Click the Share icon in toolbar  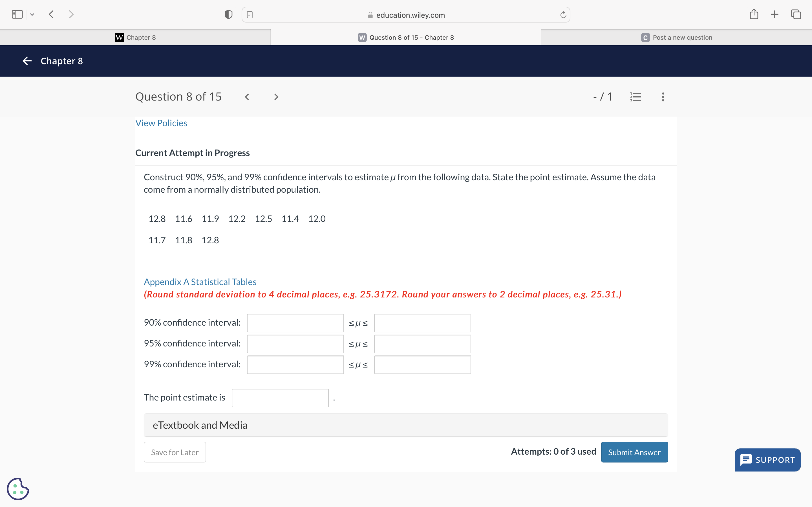(754, 14)
